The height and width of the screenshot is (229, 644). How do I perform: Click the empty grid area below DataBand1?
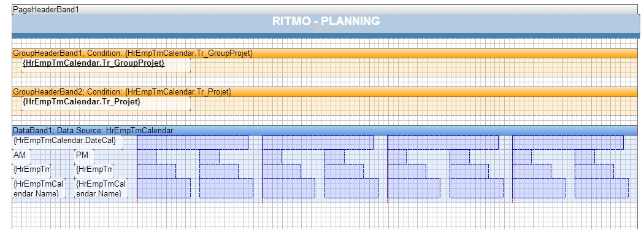(x=325, y=215)
